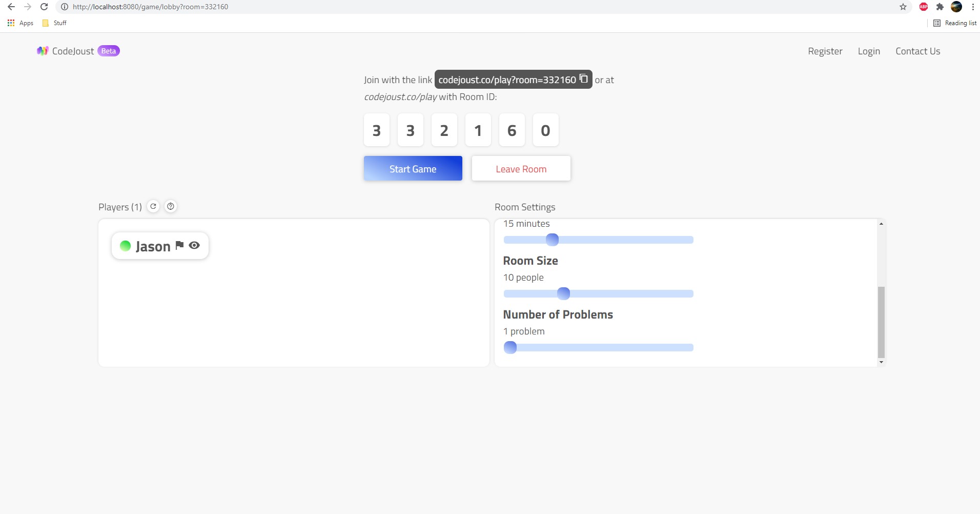Click the Leave Room button
The height and width of the screenshot is (514, 980).
(x=521, y=168)
